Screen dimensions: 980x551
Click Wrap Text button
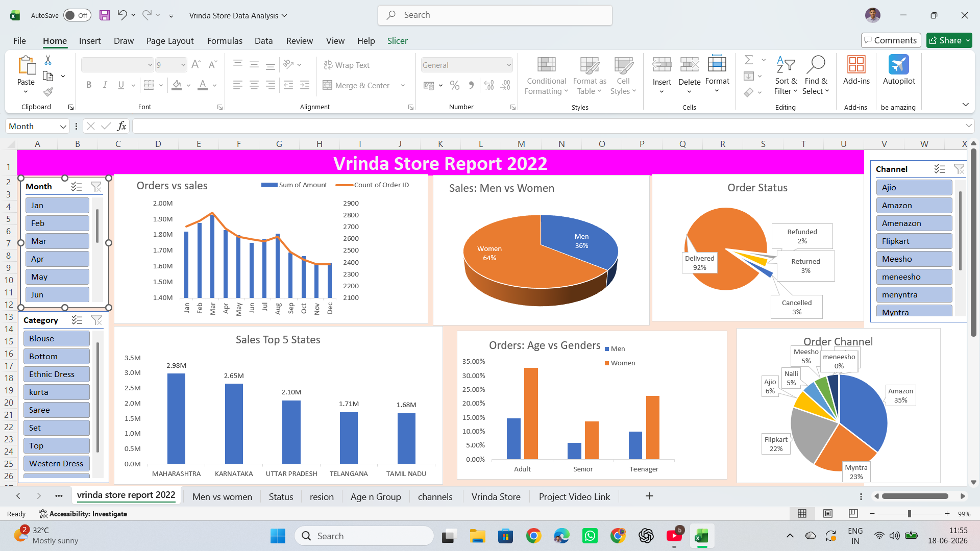[x=347, y=65]
